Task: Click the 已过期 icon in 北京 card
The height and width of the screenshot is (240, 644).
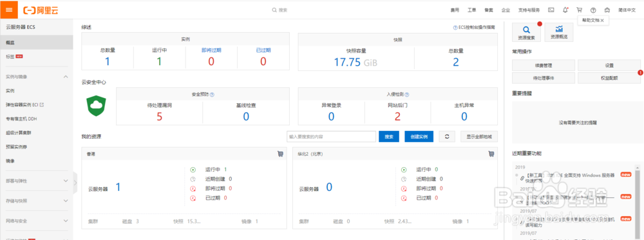Action: pos(404,198)
